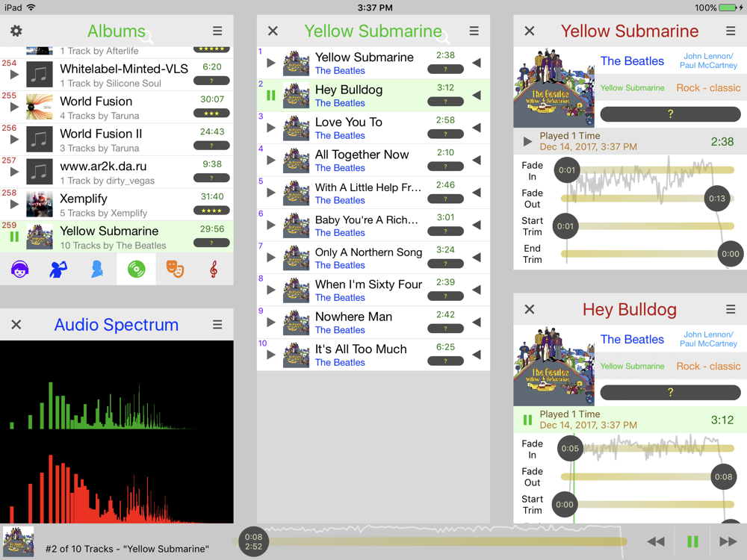
Task: Open album cover in Hey Bulldog panel
Action: click(554, 366)
